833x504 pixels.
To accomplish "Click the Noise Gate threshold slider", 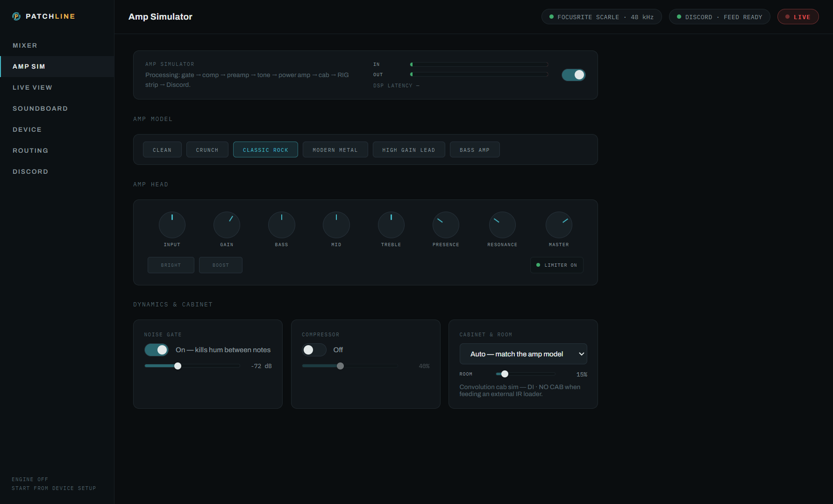I will point(192,366).
